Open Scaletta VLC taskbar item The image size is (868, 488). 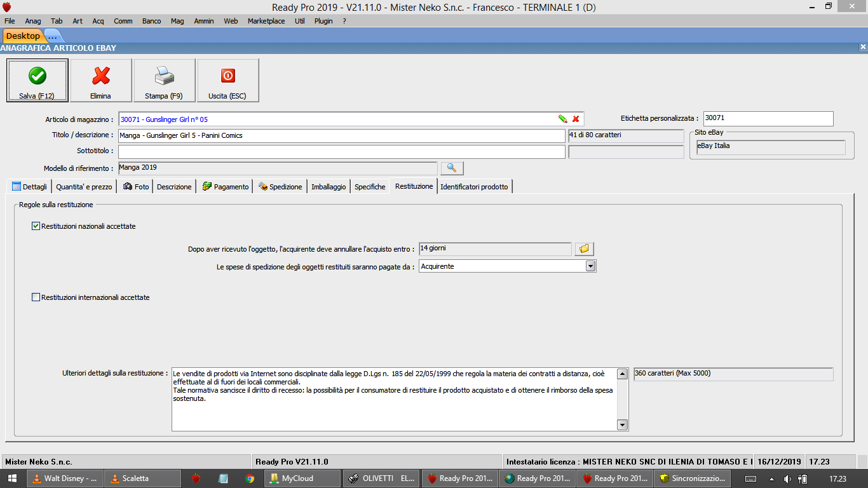coord(142,478)
